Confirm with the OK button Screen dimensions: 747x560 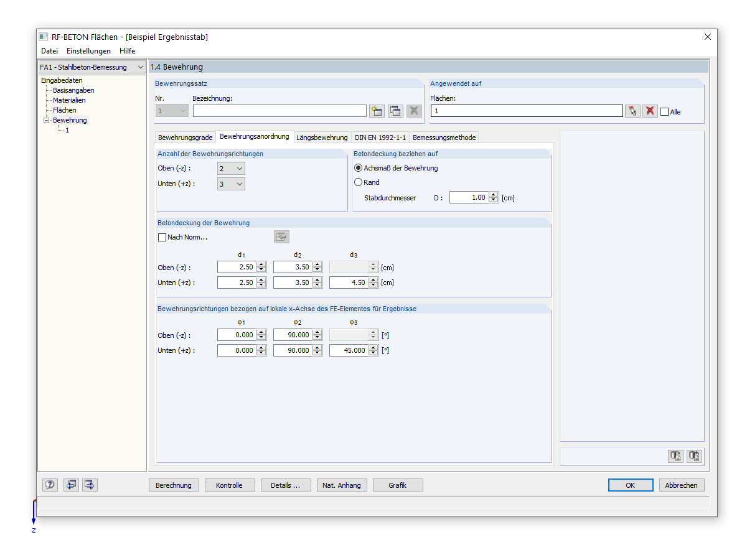click(x=631, y=485)
